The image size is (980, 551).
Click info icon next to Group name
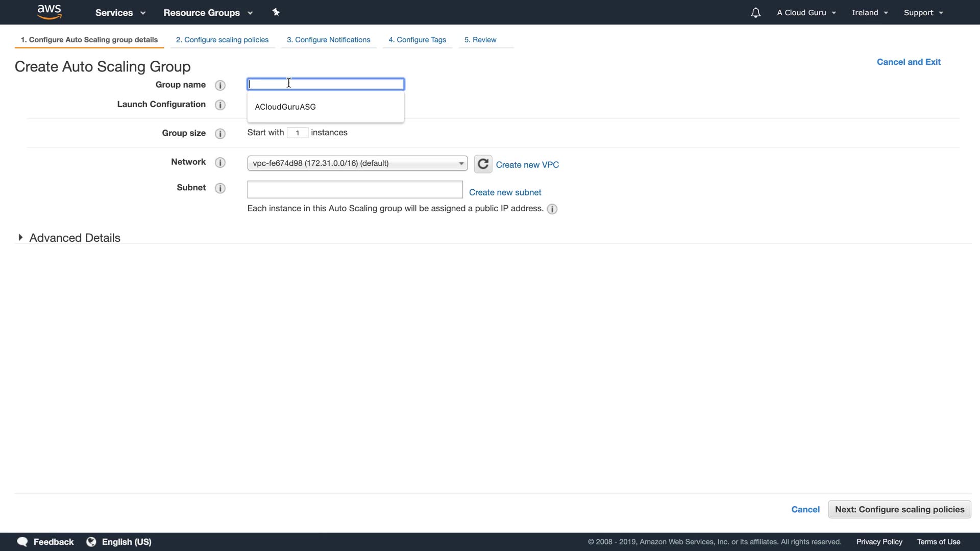(x=220, y=85)
